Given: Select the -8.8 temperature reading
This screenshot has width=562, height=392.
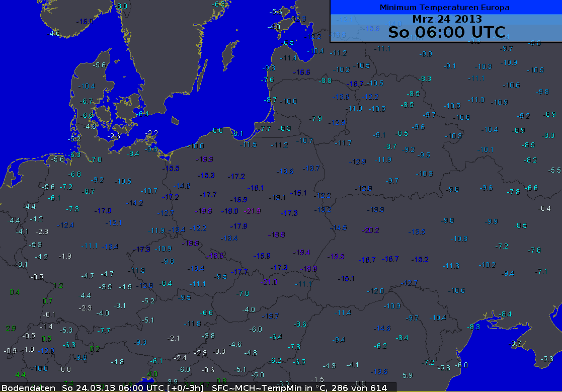Looking at the screenshot, I should click(x=325, y=81).
